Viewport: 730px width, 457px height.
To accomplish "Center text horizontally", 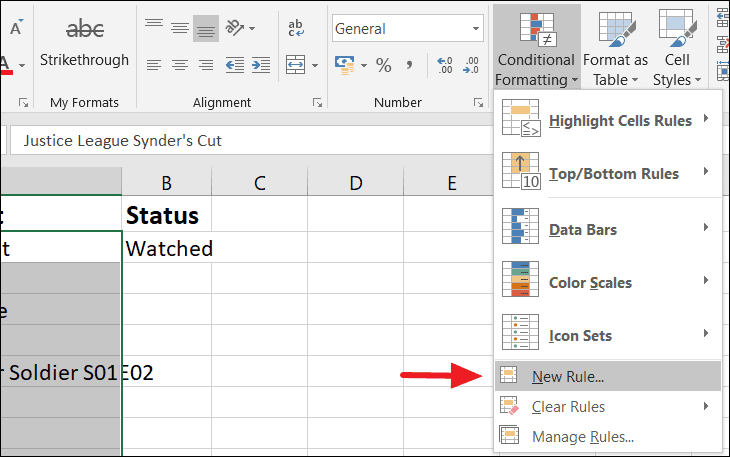I will (x=180, y=65).
